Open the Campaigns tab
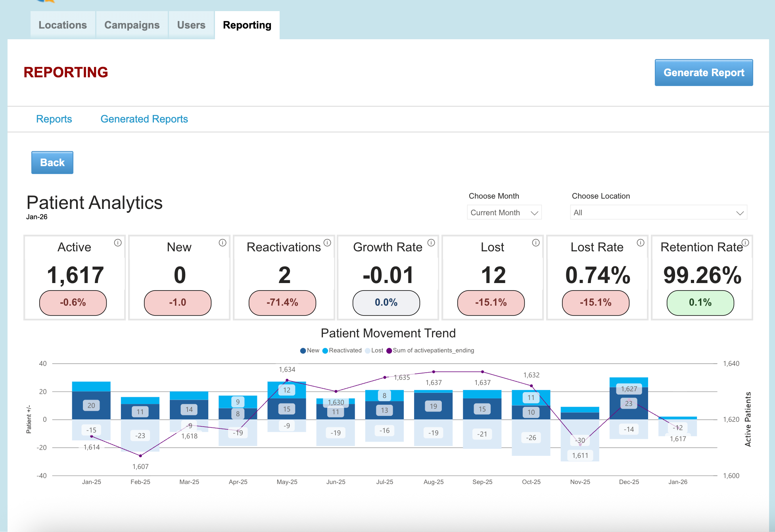The width and height of the screenshot is (775, 532). [x=132, y=25]
